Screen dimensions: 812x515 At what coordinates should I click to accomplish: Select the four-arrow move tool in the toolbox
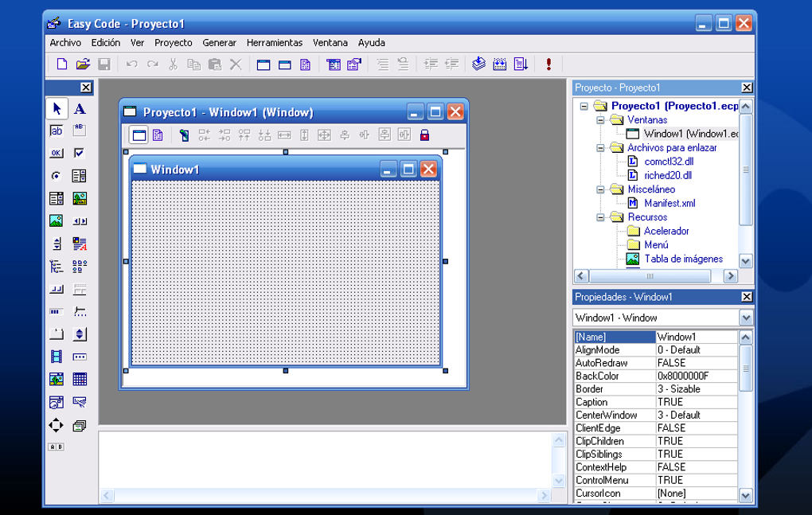pyautogui.click(x=57, y=426)
